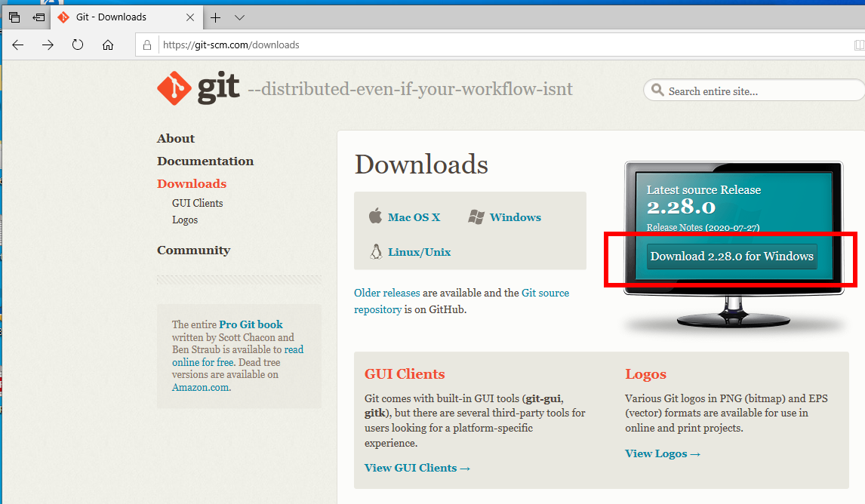Click the browser back arrow
Screen dimensions: 865x504
click(x=17, y=45)
